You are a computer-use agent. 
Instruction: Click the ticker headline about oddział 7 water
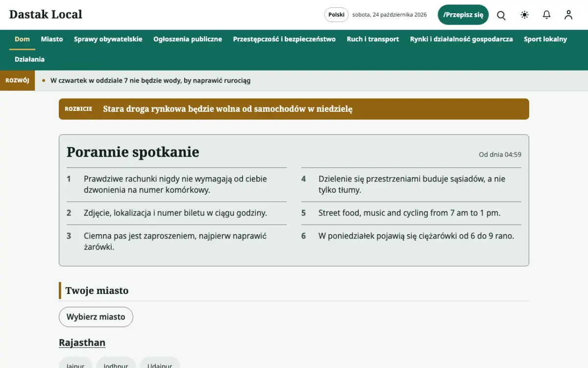coord(150,80)
